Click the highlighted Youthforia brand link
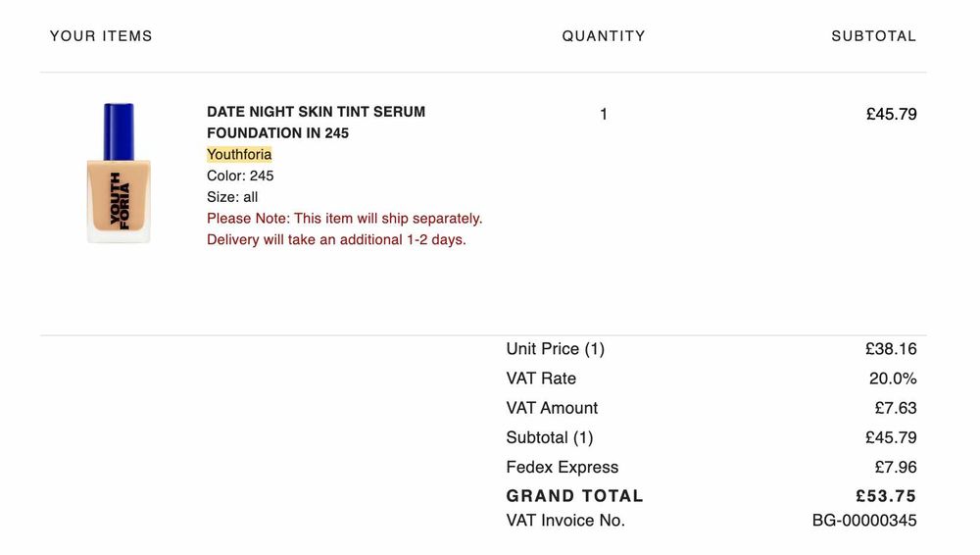980x555 pixels. point(239,155)
